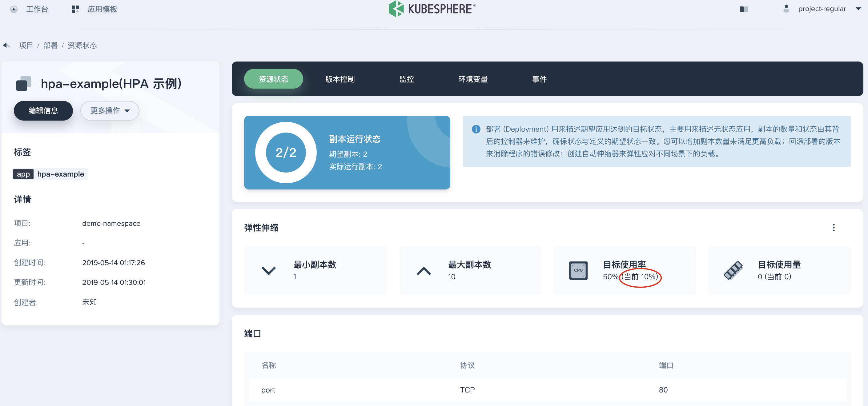
Task: Click the 部署 breadcrumb link
Action: tap(50, 46)
